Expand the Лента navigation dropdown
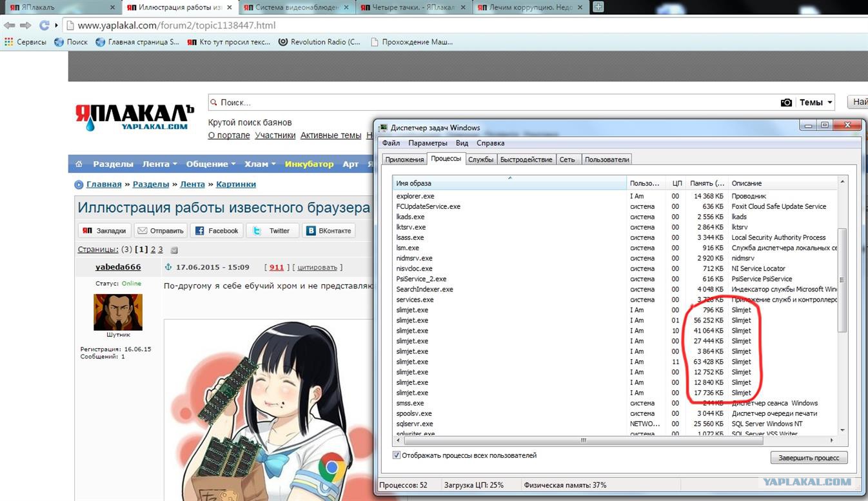 (x=160, y=164)
